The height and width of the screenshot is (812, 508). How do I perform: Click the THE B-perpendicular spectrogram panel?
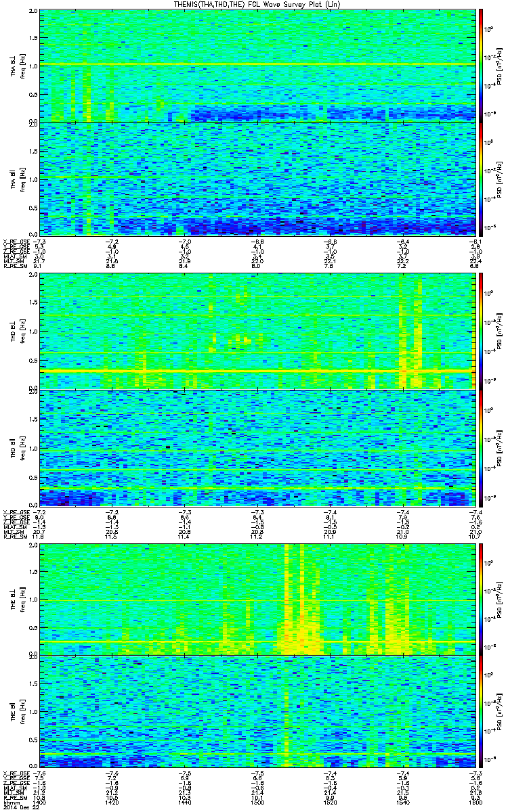[x=256, y=599]
